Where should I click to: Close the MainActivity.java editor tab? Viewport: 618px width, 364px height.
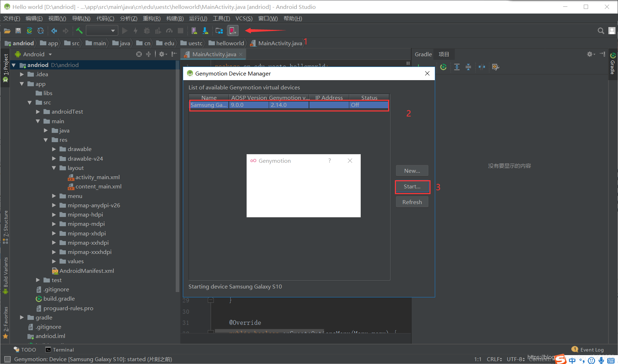(241, 54)
